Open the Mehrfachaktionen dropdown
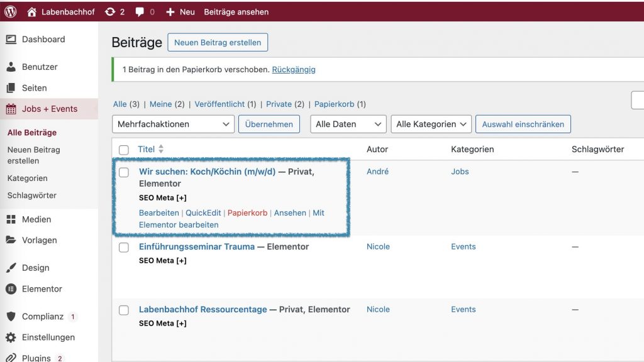 pyautogui.click(x=174, y=124)
